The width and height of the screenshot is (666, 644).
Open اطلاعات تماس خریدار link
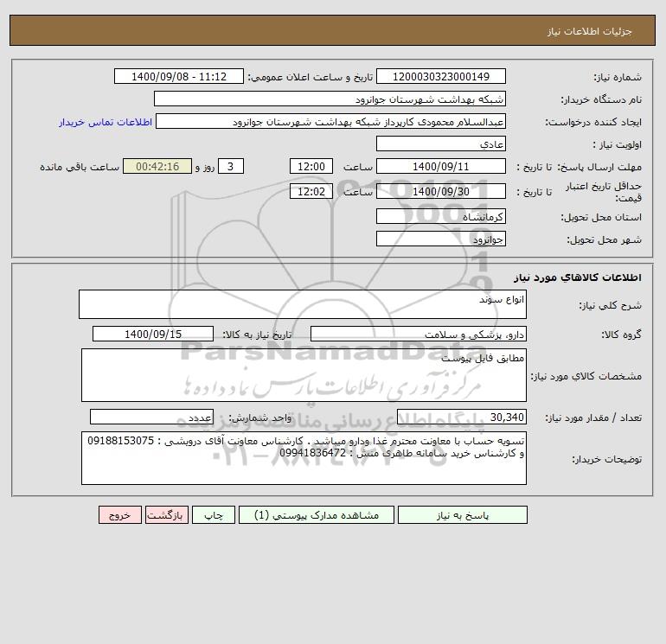[106, 122]
